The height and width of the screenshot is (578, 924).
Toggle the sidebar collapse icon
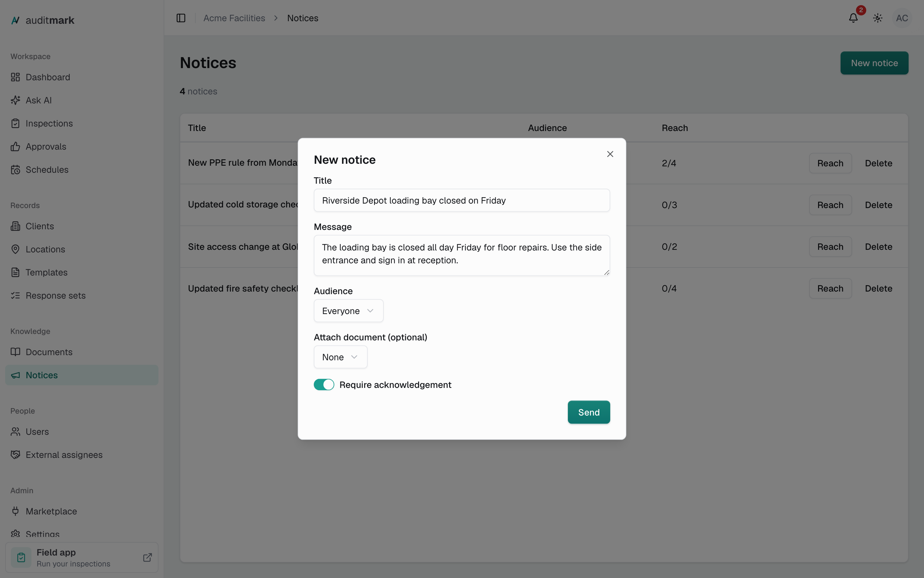pyautogui.click(x=181, y=18)
